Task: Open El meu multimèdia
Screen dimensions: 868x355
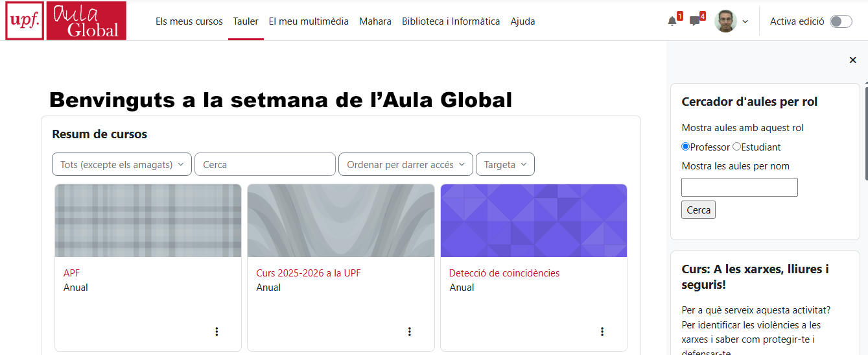Action: [x=309, y=21]
